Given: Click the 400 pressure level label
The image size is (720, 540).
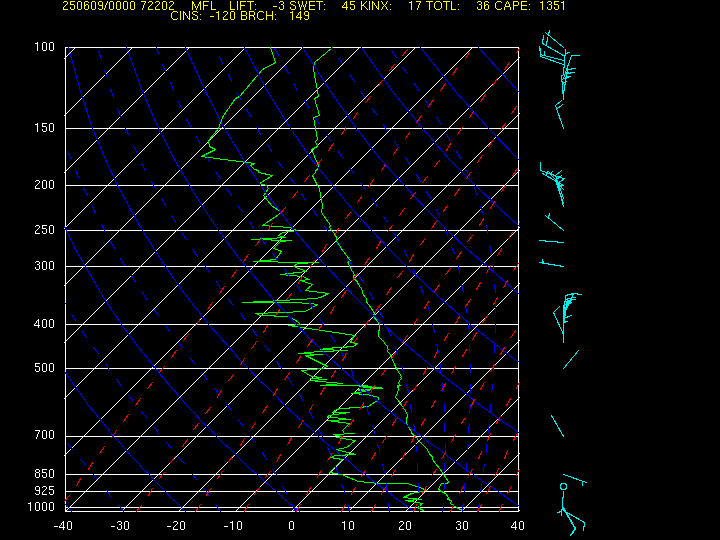Looking at the screenshot, I should (45, 324).
